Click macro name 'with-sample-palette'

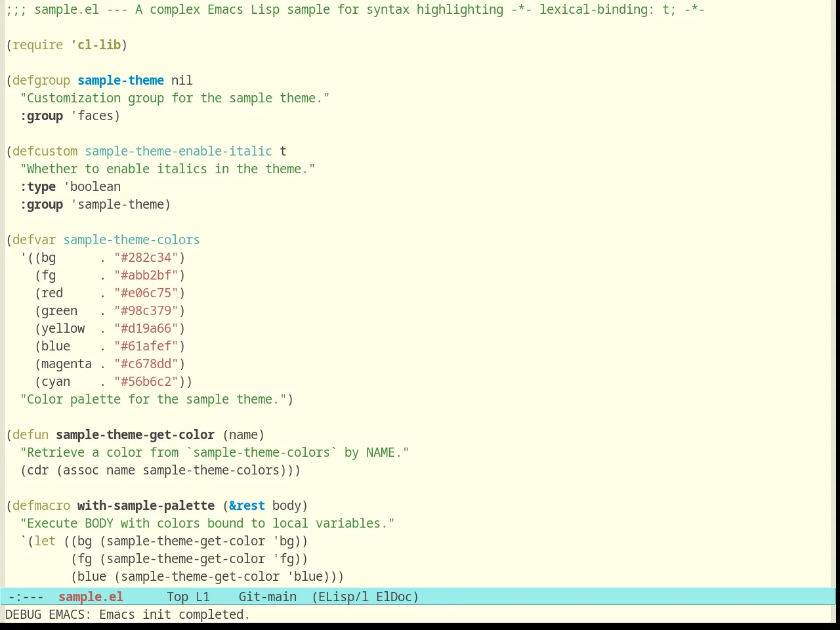146,505
